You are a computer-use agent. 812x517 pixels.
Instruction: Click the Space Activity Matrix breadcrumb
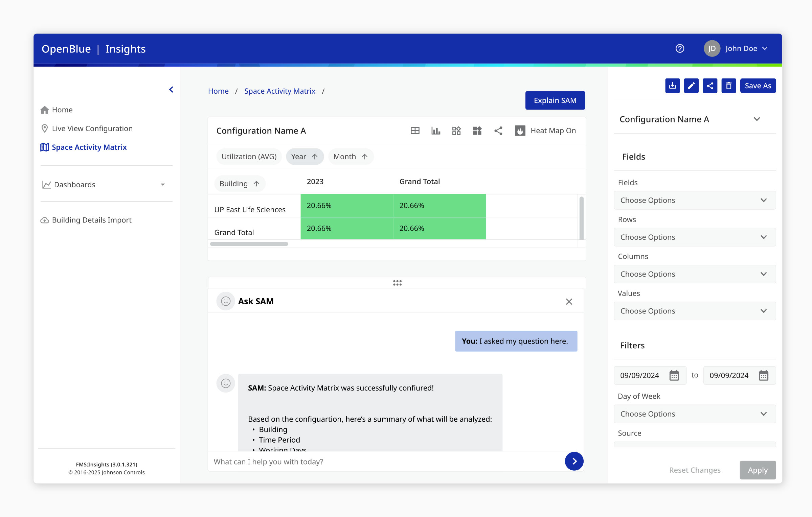click(280, 91)
